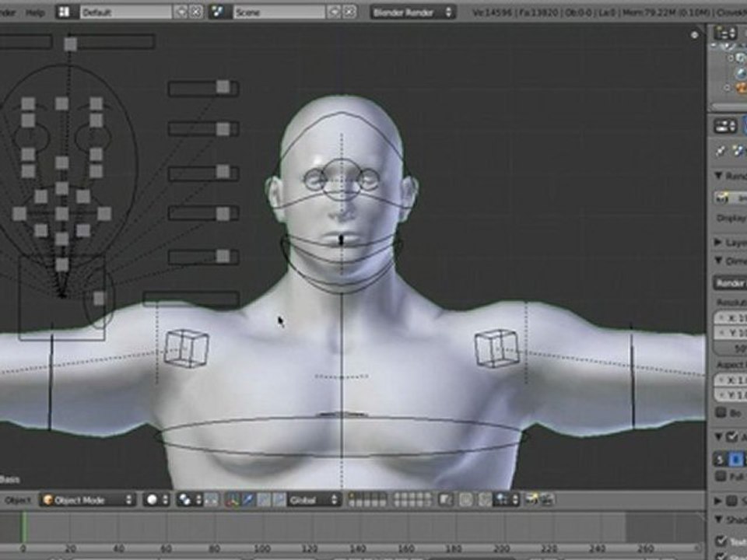Open the properties editor type selector
This screenshot has height=560, width=747.
click(725, 126)
